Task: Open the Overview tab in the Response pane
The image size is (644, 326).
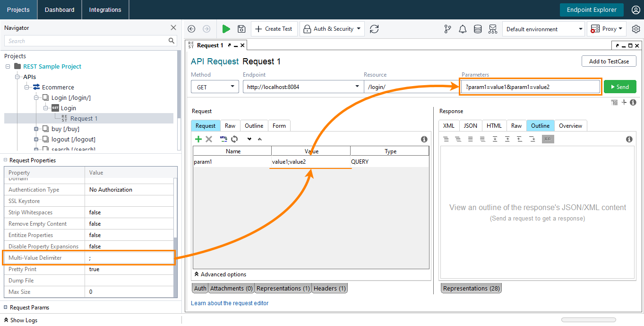Action: click(570, 126)
